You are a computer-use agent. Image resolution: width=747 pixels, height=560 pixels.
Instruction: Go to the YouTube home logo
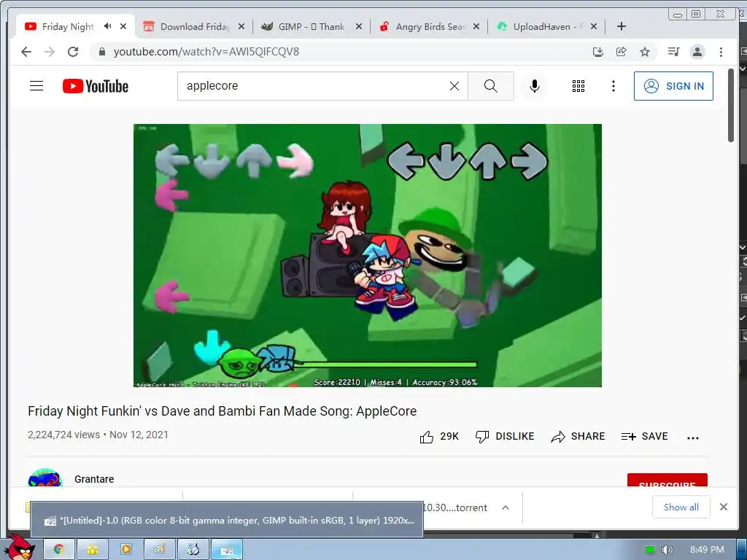[96, 86]
